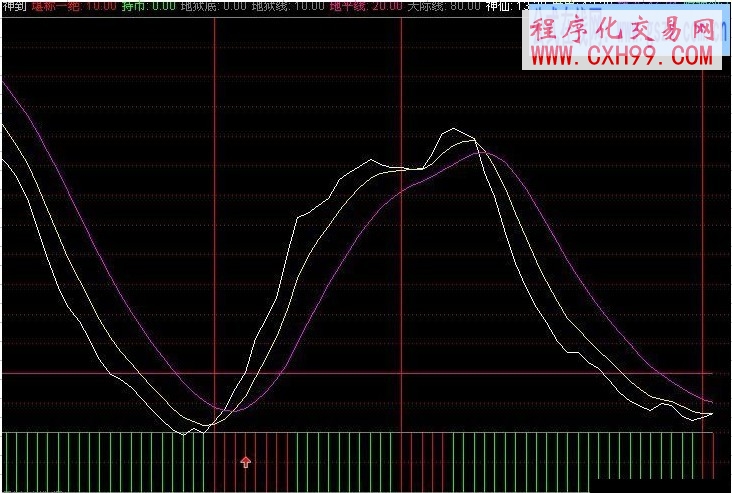Click the white line's lowest trough

tap(184, 434)
